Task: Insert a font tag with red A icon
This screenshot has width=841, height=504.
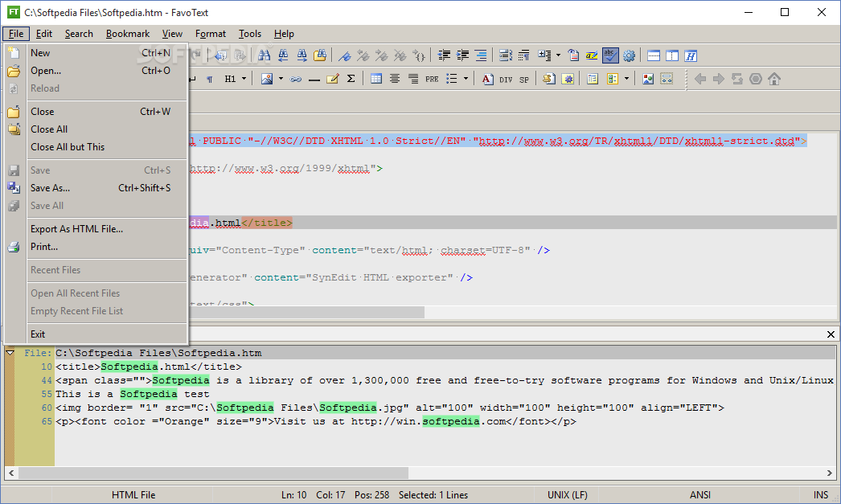Action: pos(487,79)
